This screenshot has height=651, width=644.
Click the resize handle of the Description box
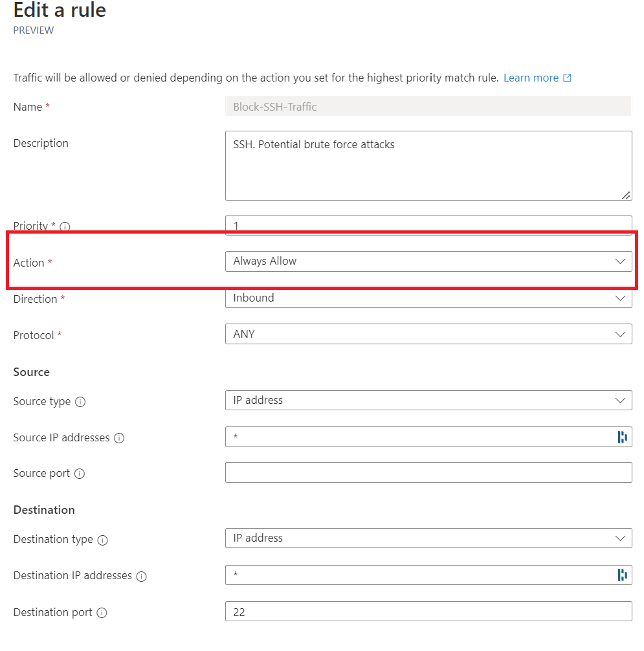[626, 195]
